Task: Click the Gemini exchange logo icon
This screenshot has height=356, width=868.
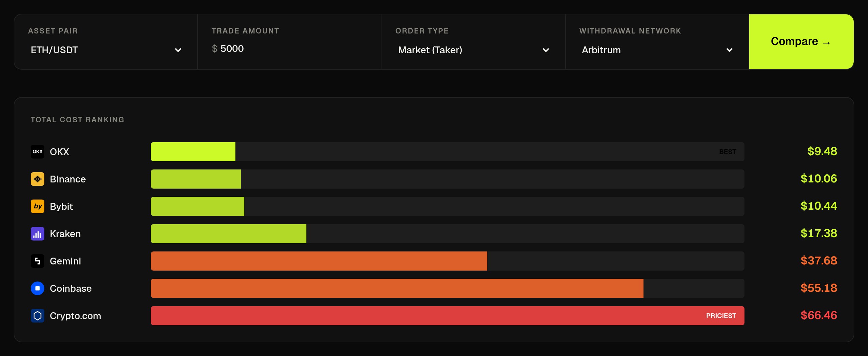Action: [38, 261]
